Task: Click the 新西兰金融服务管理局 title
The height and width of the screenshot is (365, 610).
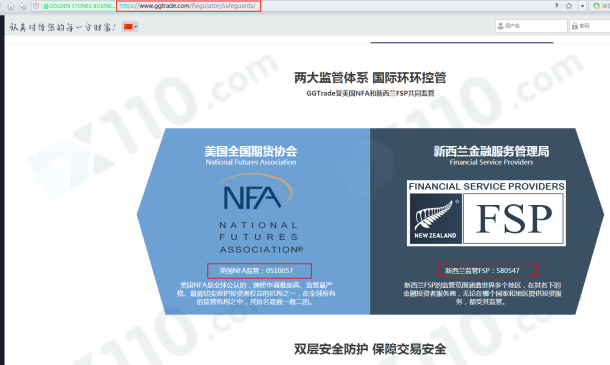Action: [x=491, y=151]
